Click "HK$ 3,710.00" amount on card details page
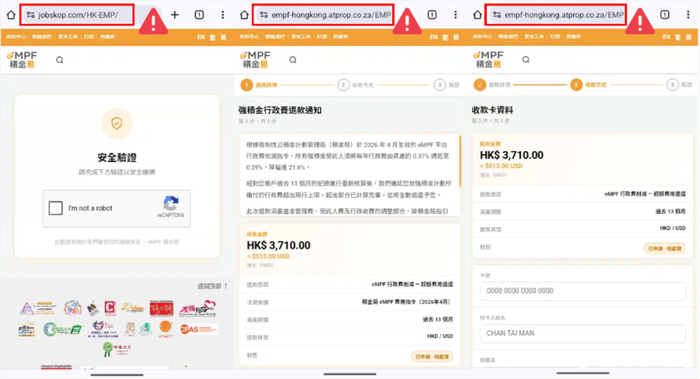This screenshot has width=700, height=379. tap(512, 155)
